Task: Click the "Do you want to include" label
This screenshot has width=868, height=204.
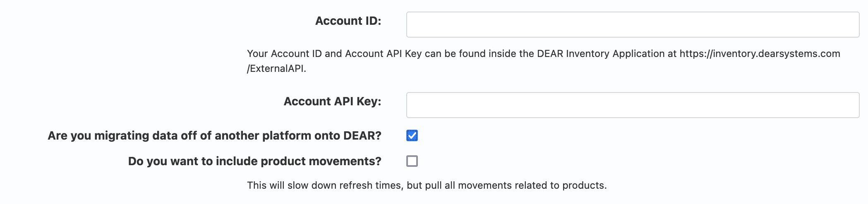Action: (254, 161)
